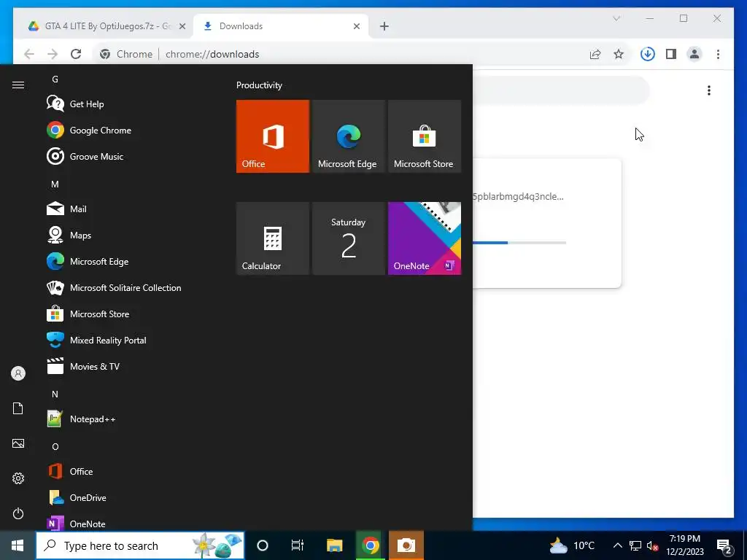Open File Explorer from the taskbar
The width and height of the screenshot is (747, 560).
[x=334, y=545]
